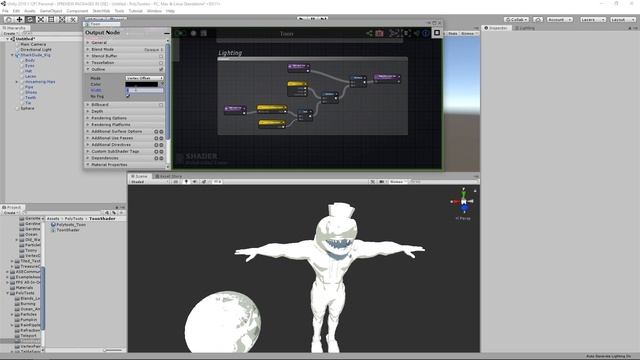
Task: Open the File menu
Action: (5, 11)
